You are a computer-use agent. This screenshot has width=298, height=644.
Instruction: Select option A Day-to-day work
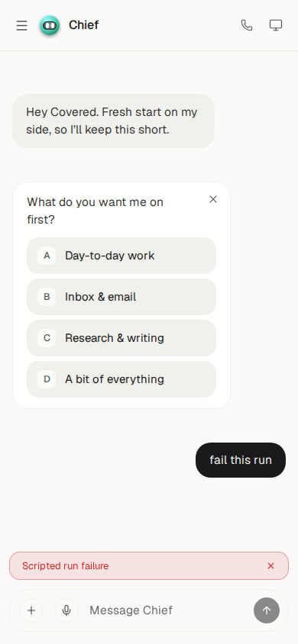[121, 256]
